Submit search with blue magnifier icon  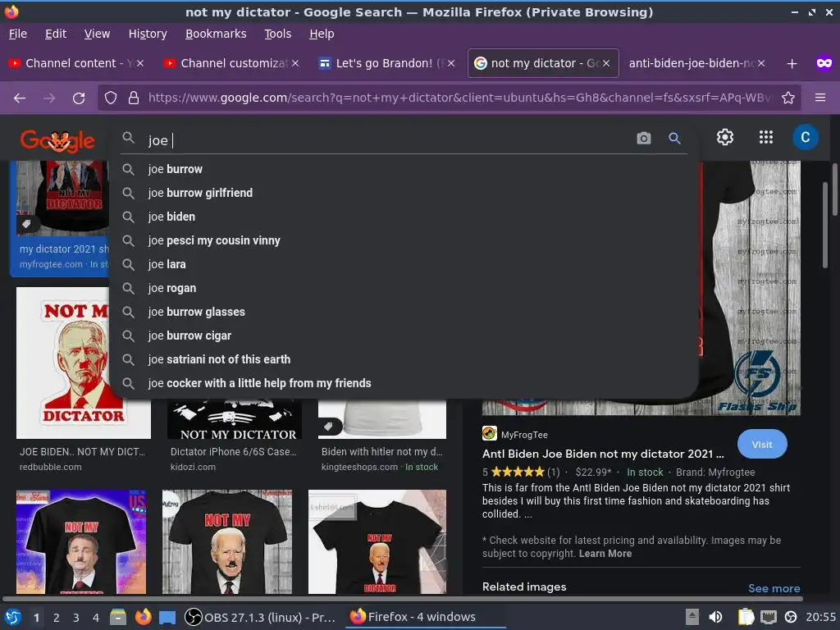[x=674, y=139]
